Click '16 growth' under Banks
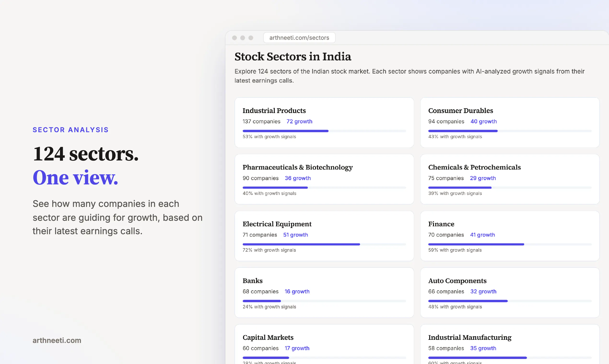This screenshot has height=364, width=609. [x=297, y=291]
